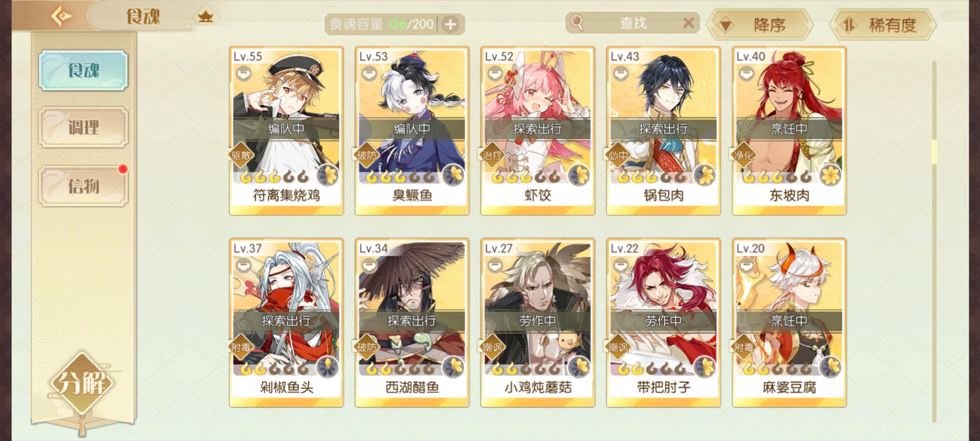Tap 驱散 skill badge on 符离集烧鸡
Image resolution: width=980 pixels, height=441 pixels.
[241, 155]
